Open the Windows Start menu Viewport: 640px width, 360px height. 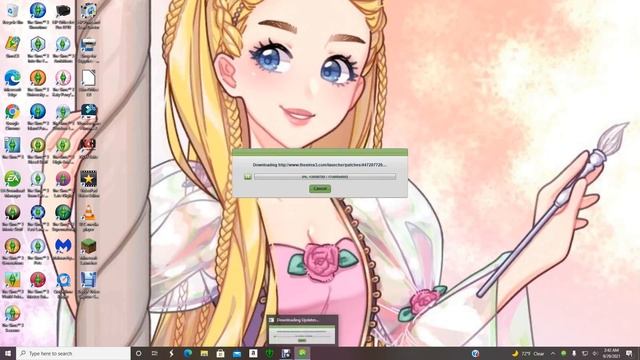(8, 353)
